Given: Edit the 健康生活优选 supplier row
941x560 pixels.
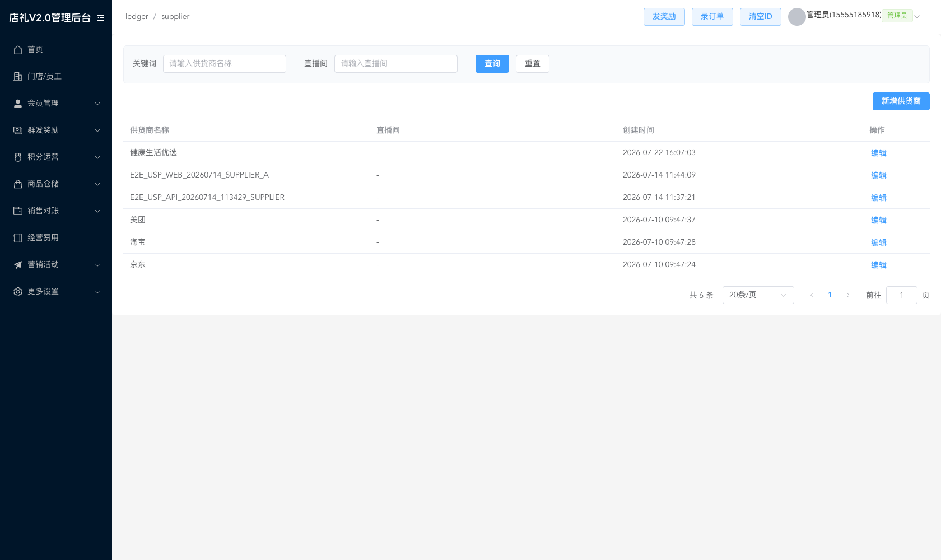Looking at the screenshot, I should coord(879,153).
